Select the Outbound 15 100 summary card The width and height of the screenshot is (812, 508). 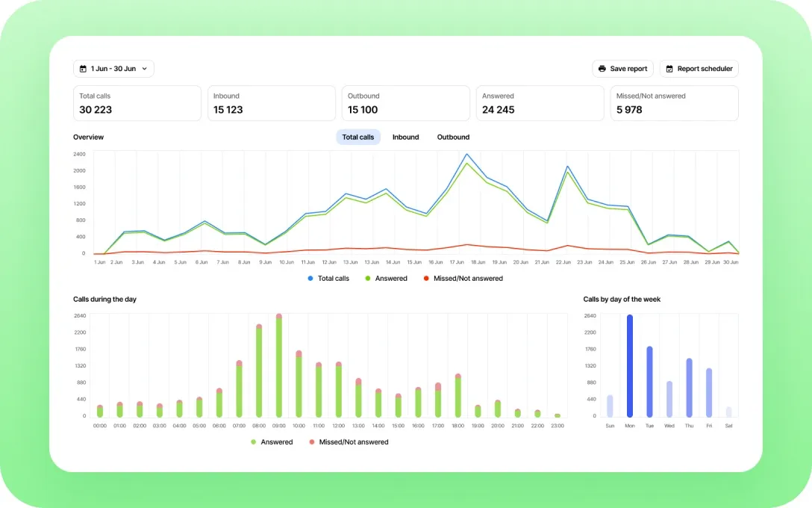(x=405, y=103)
